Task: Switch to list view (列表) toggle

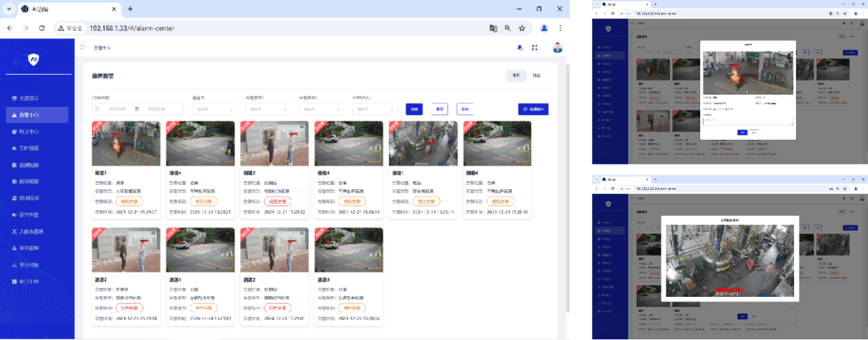Action: [536, 75]
